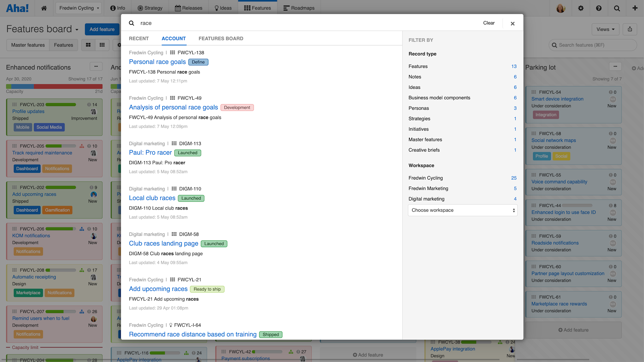Click the Add feature button
This screenshot has height=362, width=644.
[x=102, y=29]
